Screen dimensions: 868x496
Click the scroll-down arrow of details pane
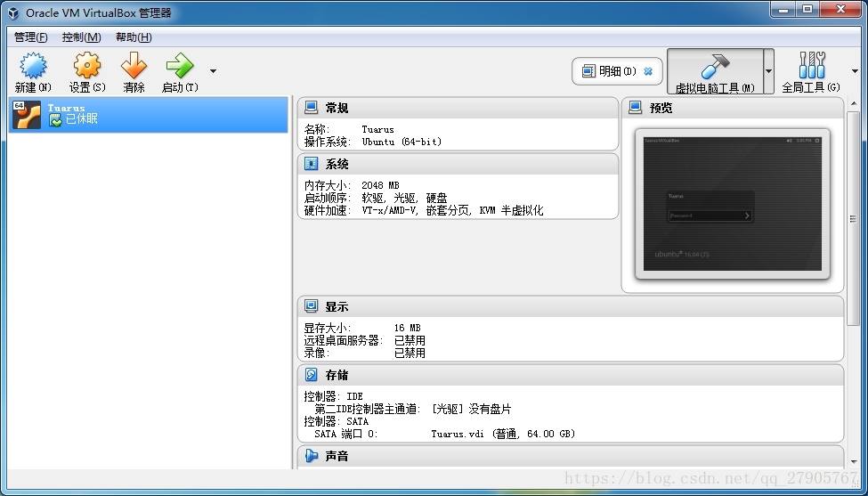[853, 462]
